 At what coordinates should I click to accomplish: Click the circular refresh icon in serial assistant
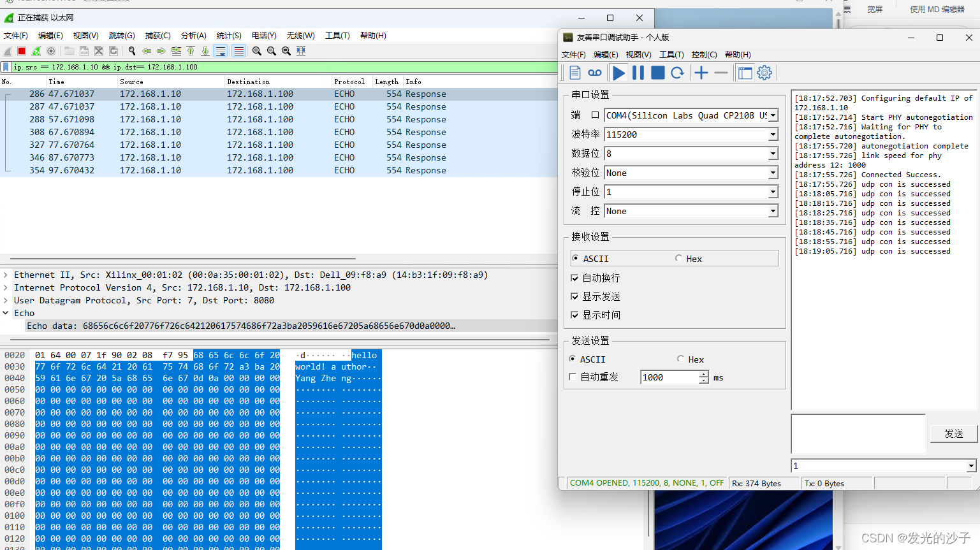[677, 73]
